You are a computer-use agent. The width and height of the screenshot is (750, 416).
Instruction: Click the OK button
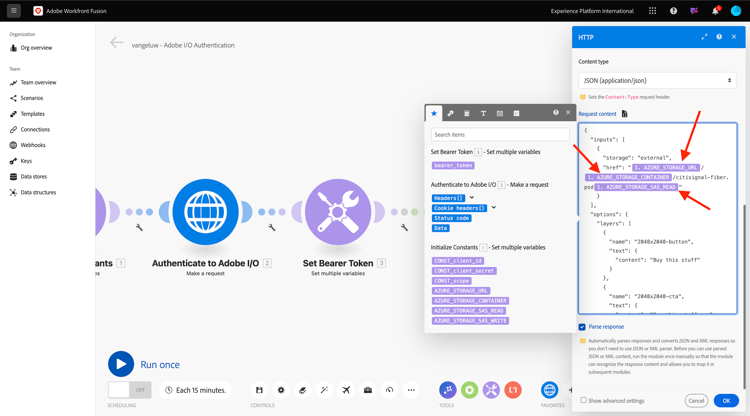click(x=726, y=401)
